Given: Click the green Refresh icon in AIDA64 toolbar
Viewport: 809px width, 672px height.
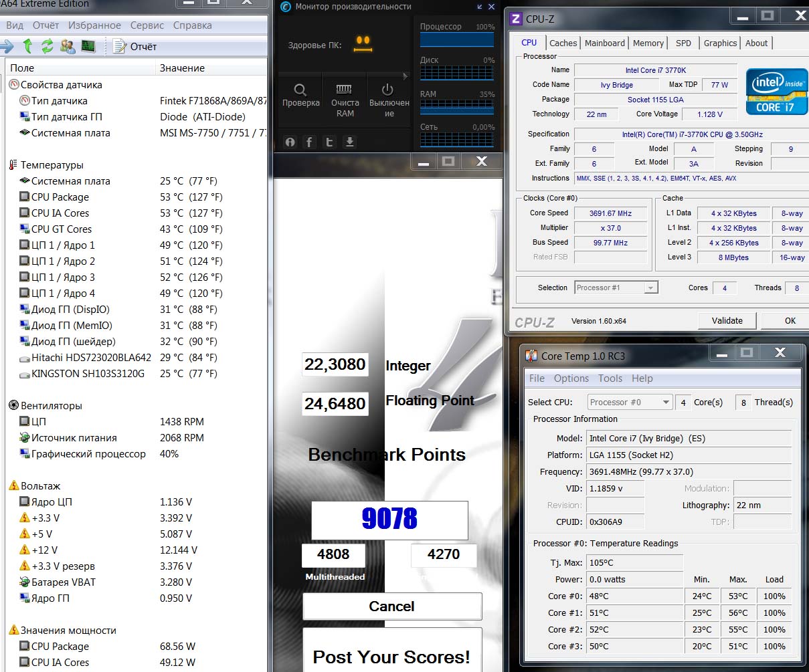Looking at the screenshot, I should [x=47, y=46].
